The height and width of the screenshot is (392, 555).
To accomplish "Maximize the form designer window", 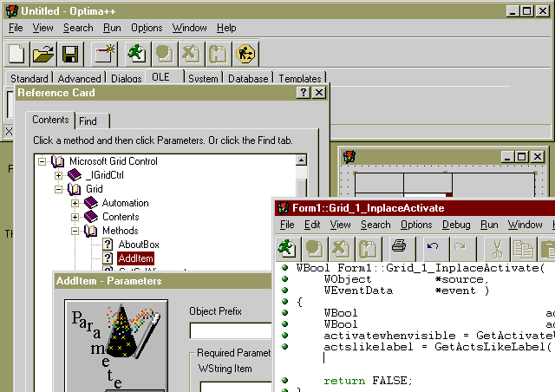I will tap(522, 156).
